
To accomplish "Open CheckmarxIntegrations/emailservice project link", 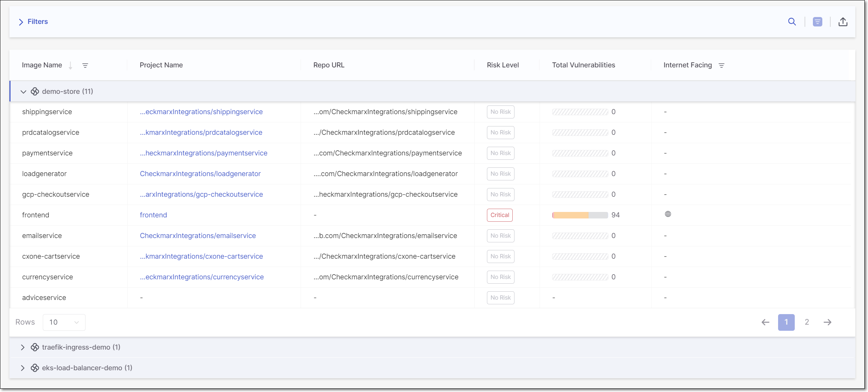I will [x=198, y=236].
